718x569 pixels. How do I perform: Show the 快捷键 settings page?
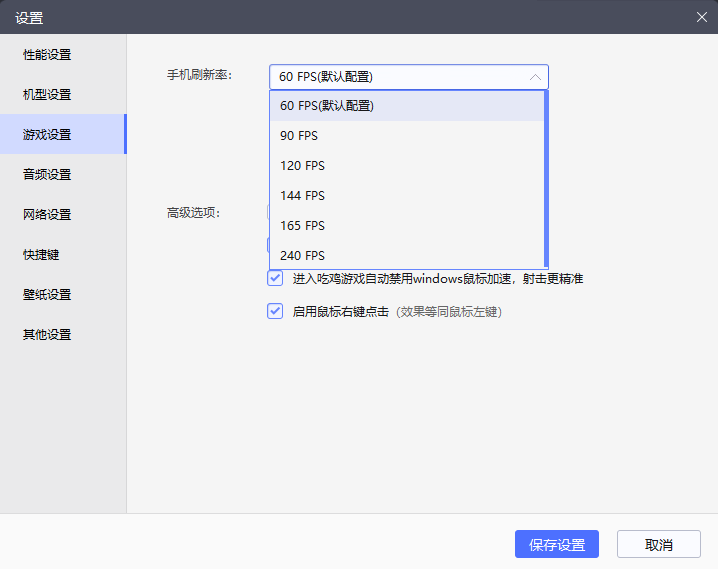(63, 254)
